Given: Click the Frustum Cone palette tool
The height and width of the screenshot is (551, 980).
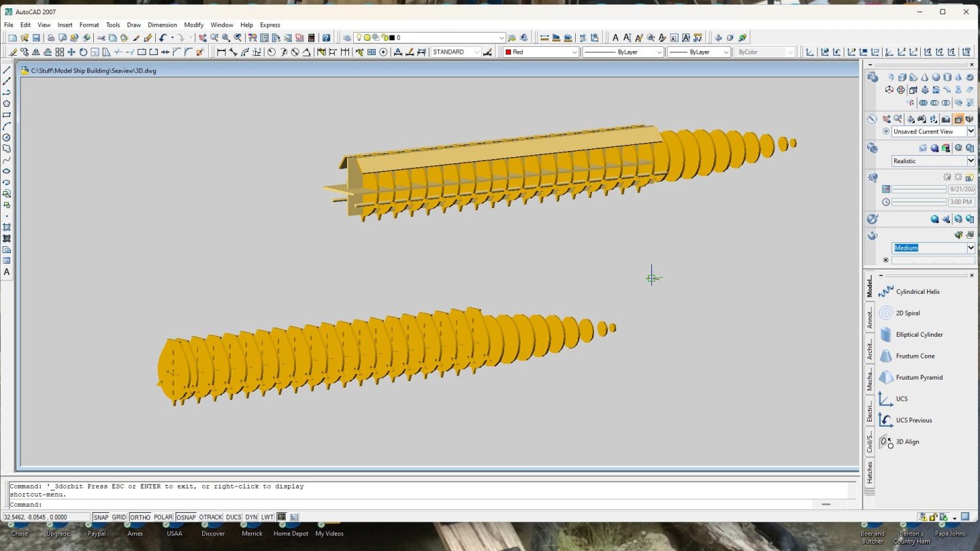Looking at the screenshot, I should (x=906, y=356).
